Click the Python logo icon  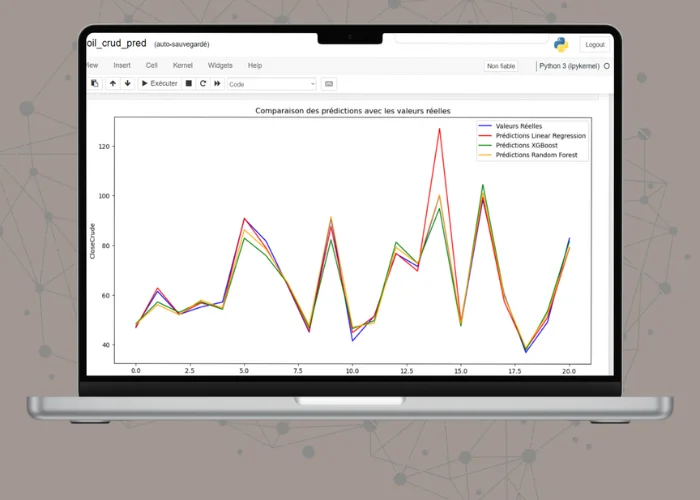tap(561, 44)
